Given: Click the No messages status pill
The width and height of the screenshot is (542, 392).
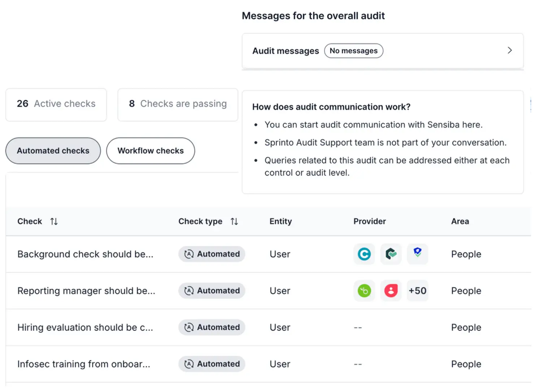Looking at the screenshot, I should click(x=353, y=51).
